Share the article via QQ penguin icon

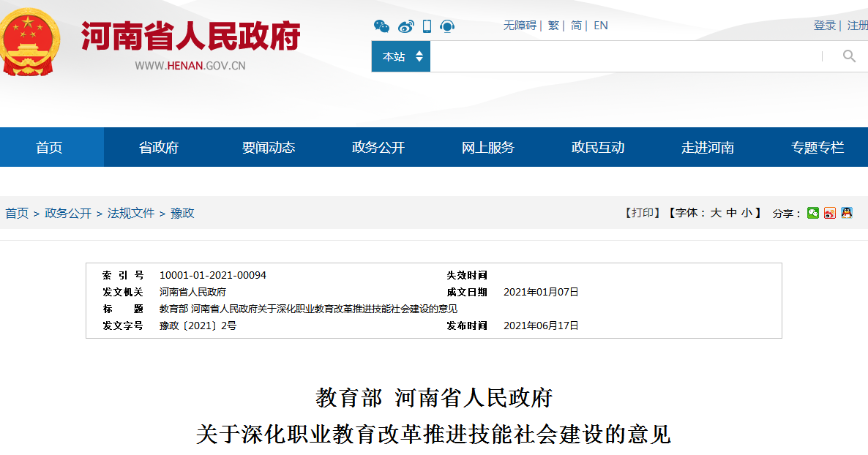coord(846,213)
